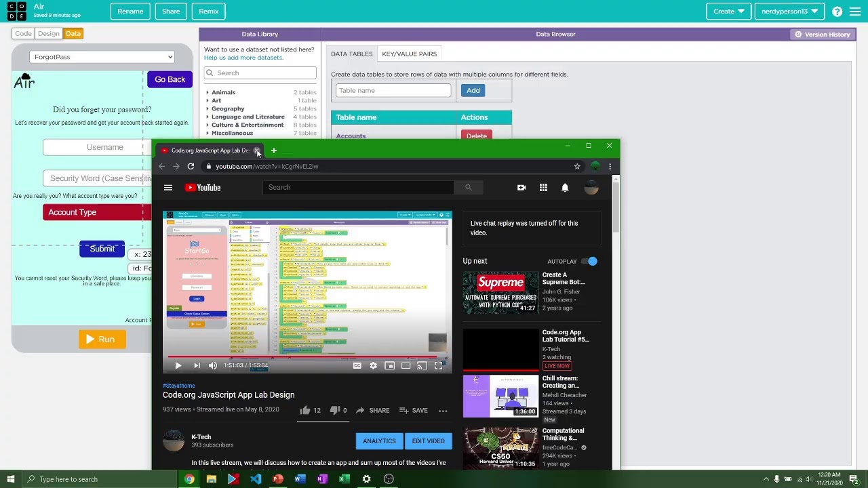This screenshot has height=488, width=868.
Task: Click the #Stayathome hashtag link
Action: [178, 386]
